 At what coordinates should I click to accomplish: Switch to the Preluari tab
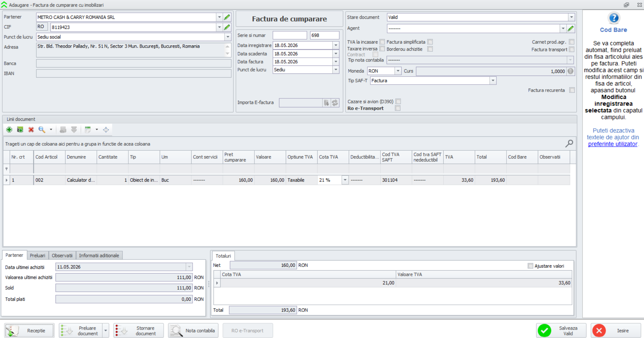[x=38, y=255]
